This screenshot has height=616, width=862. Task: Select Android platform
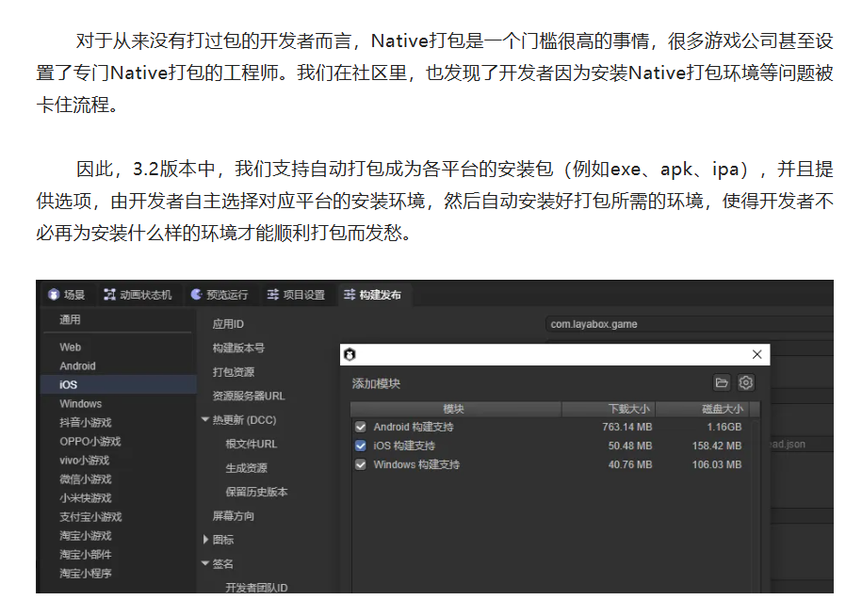coord(119,366)
